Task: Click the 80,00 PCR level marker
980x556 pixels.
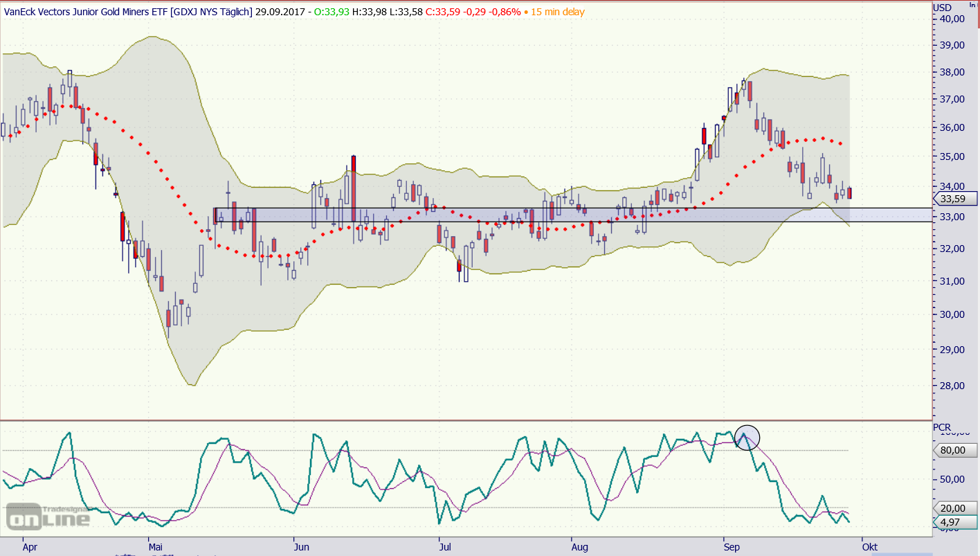Action: (954, 451)
